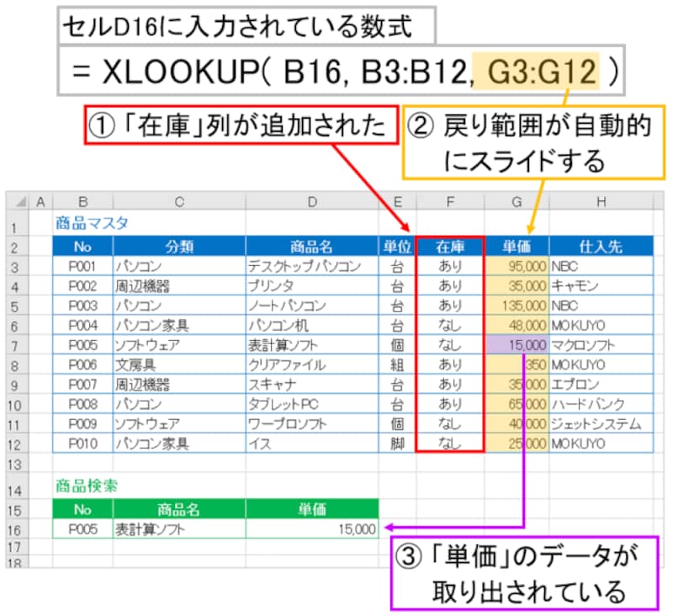Select the あり cell next to プリンタ

click(x=451, y=285)
